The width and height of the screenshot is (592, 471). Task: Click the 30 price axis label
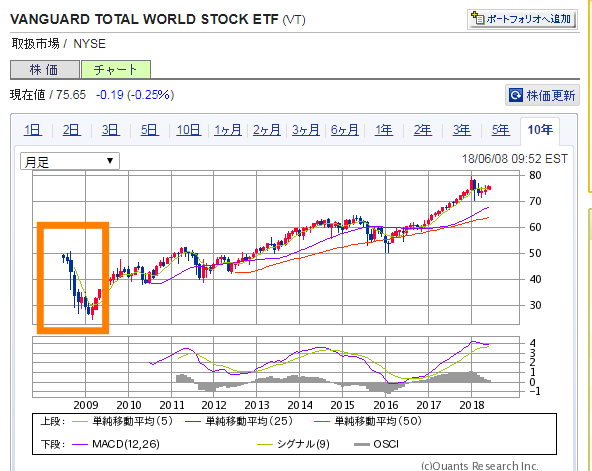pos(535,305)
